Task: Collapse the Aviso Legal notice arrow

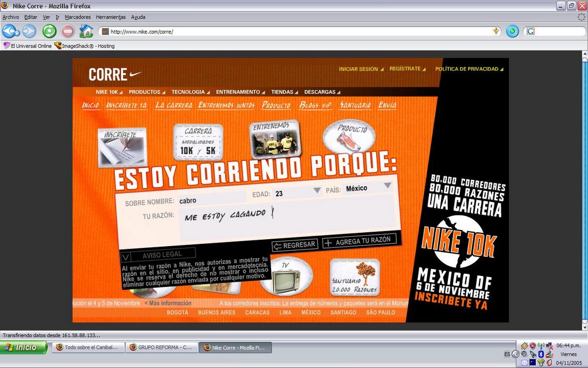Action: pos(125,257)
